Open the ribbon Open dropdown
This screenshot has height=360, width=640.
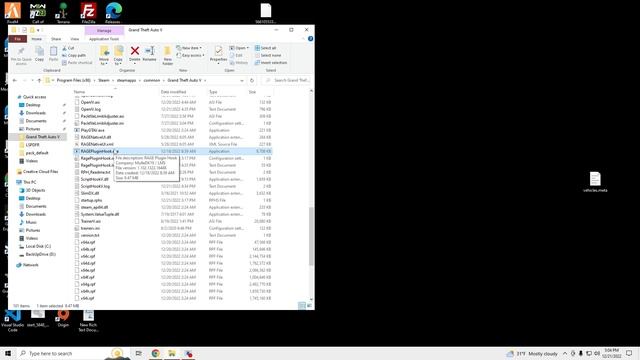tap(239, 48)
